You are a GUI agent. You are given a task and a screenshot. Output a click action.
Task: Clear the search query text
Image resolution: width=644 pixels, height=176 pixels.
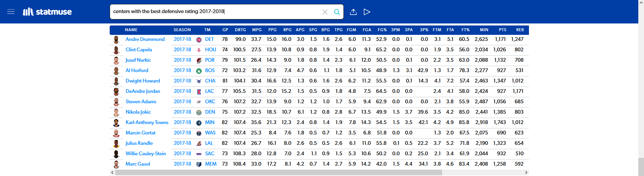pos(325,12)
